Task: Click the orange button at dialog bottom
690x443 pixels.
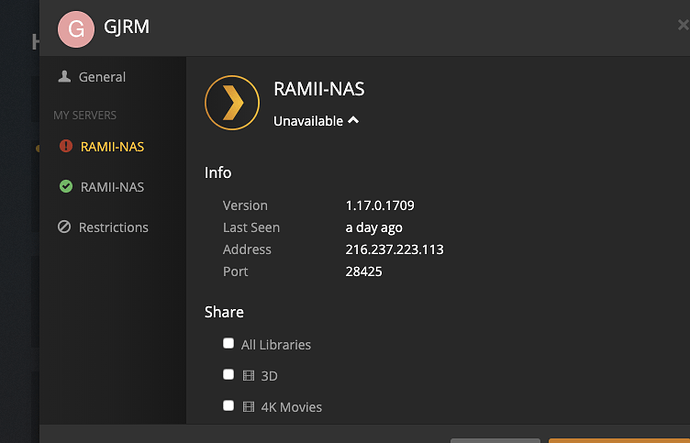Action: [619, 440]
